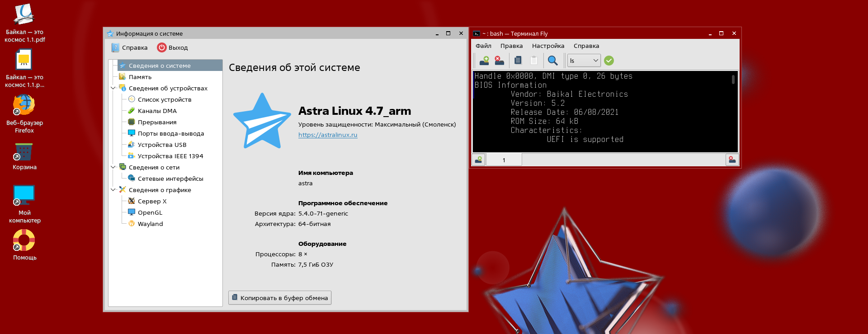Click the 'UEFI is supported' terminal line
The image size is (868, 334).
(585, 139)
